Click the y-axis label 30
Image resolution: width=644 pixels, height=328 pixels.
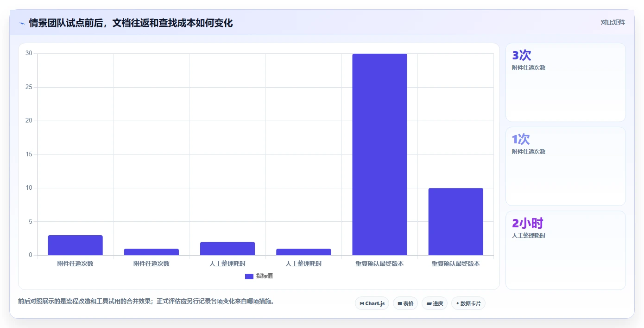click(x=29, y=53)
